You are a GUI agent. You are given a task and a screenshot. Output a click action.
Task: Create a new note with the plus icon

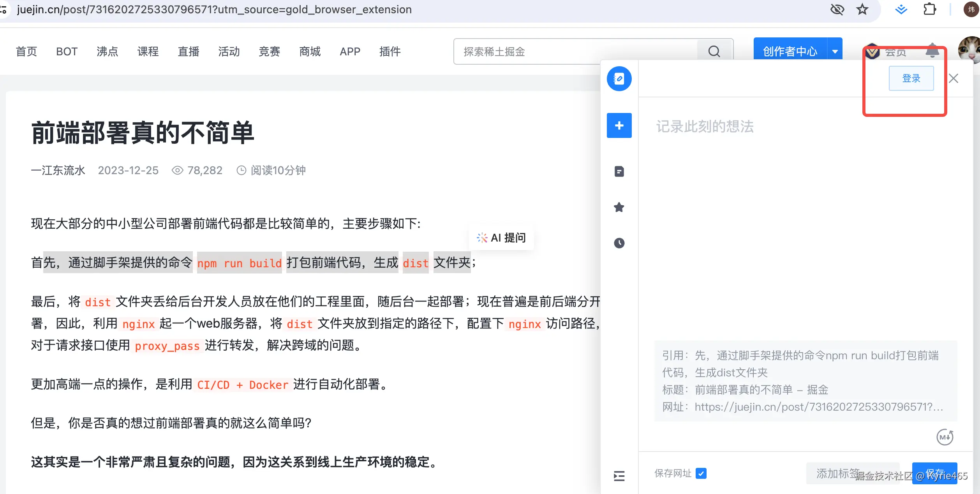point(619,125)
